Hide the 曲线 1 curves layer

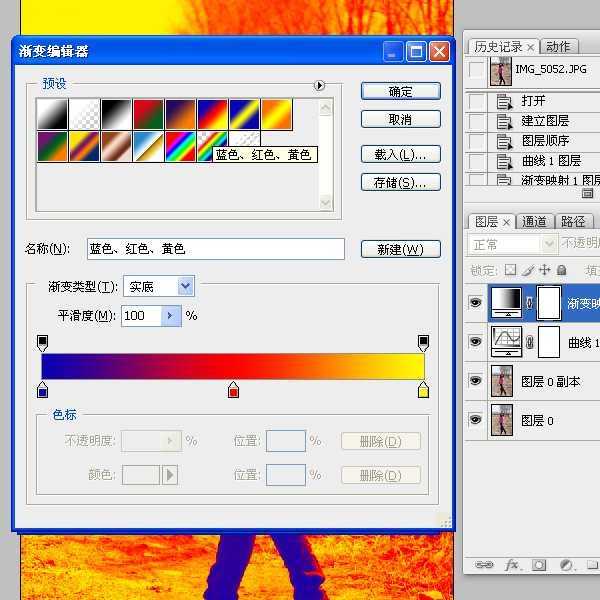tap(475, 342)
